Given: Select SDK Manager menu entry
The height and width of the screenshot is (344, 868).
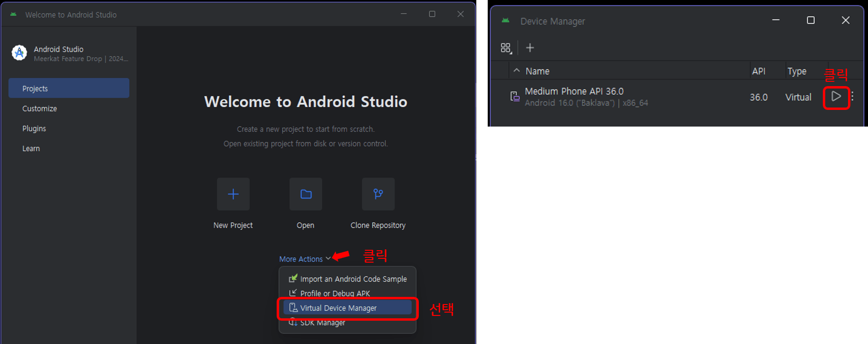Looking at the screenshot, I should point(347,323).
